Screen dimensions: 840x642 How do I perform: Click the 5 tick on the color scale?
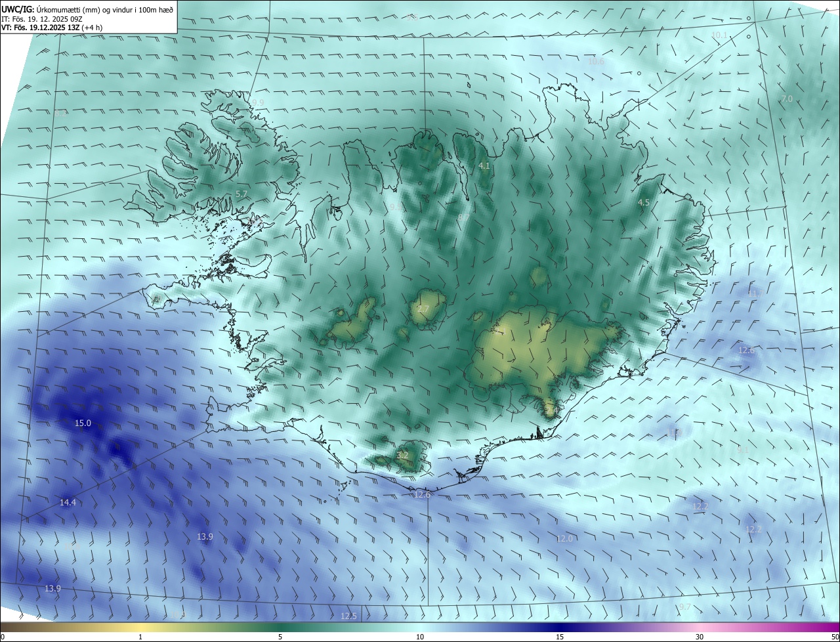click(280, 637)
